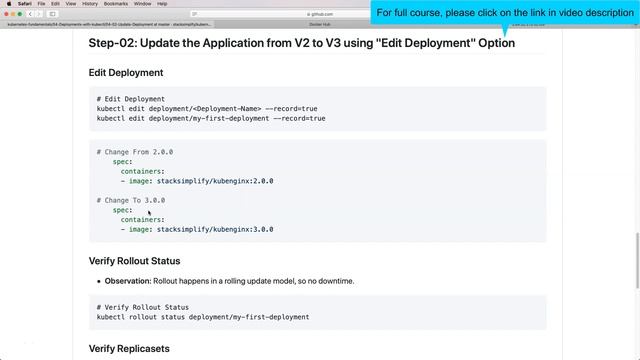Open the Apple menu
640x360 pixels.
(x=9, y=4)
